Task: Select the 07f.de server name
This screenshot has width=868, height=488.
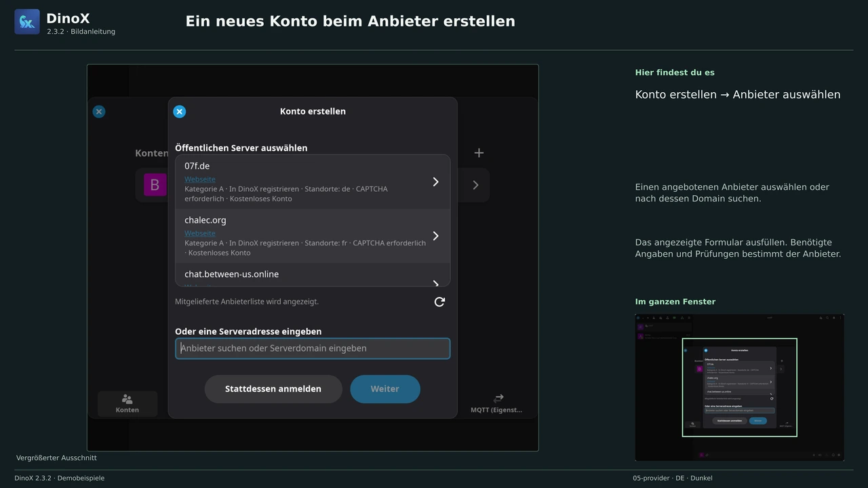Action: coord(197,166)
